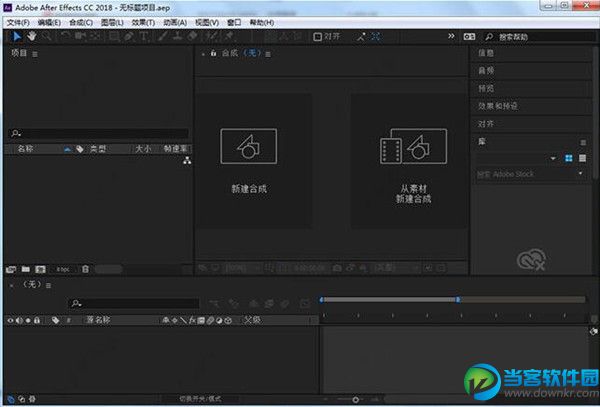This screenshot has width=600, height=407.
Task: Select the Brush tool
Action: (163, 36)
